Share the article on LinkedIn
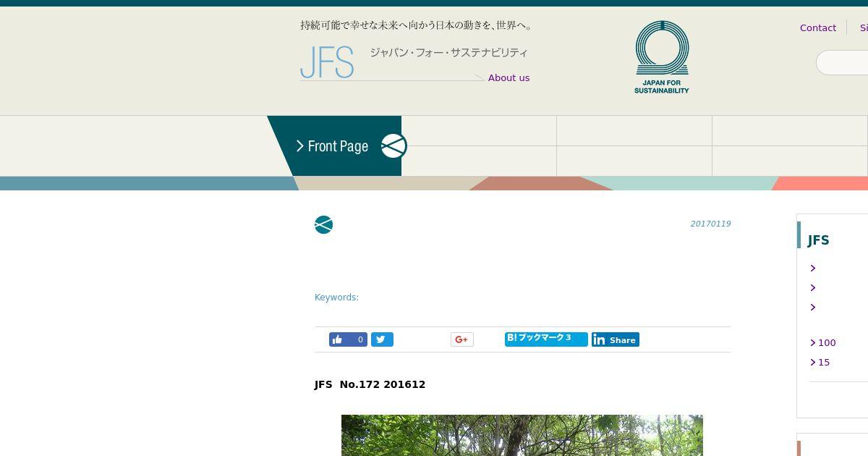The height and width of the screenshot is (456, 868). [x=615, y=339]
